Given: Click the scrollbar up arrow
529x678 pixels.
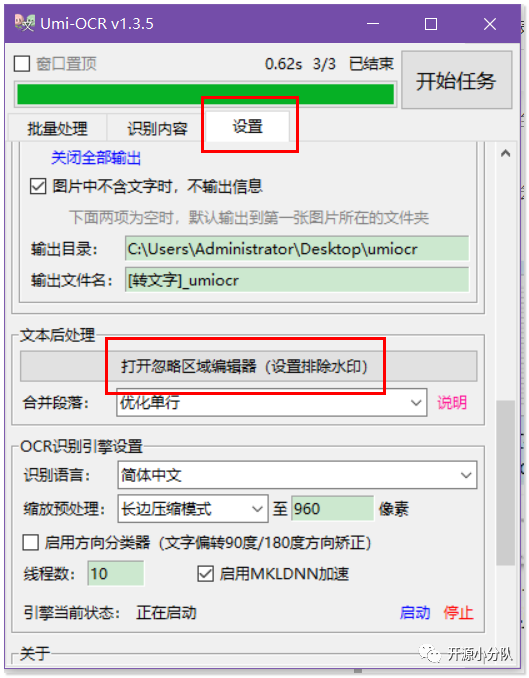Looking at the screenshot, I should point(505,154).
